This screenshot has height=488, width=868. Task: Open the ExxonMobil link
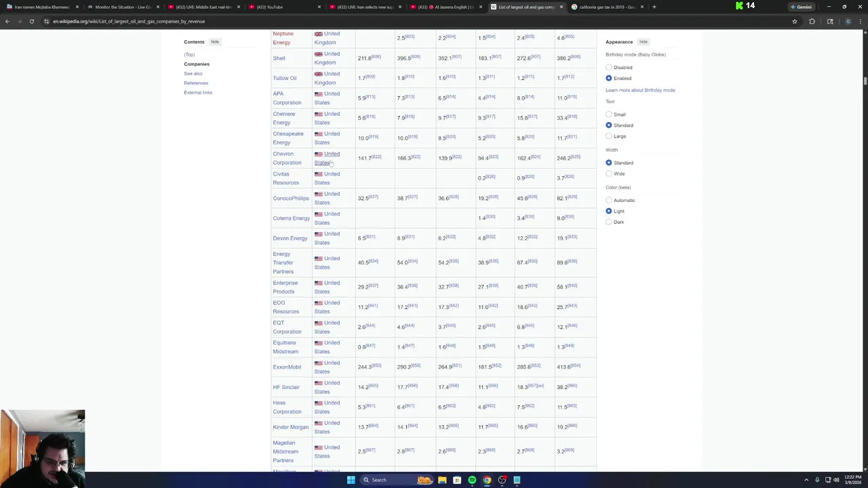(287, 367)
